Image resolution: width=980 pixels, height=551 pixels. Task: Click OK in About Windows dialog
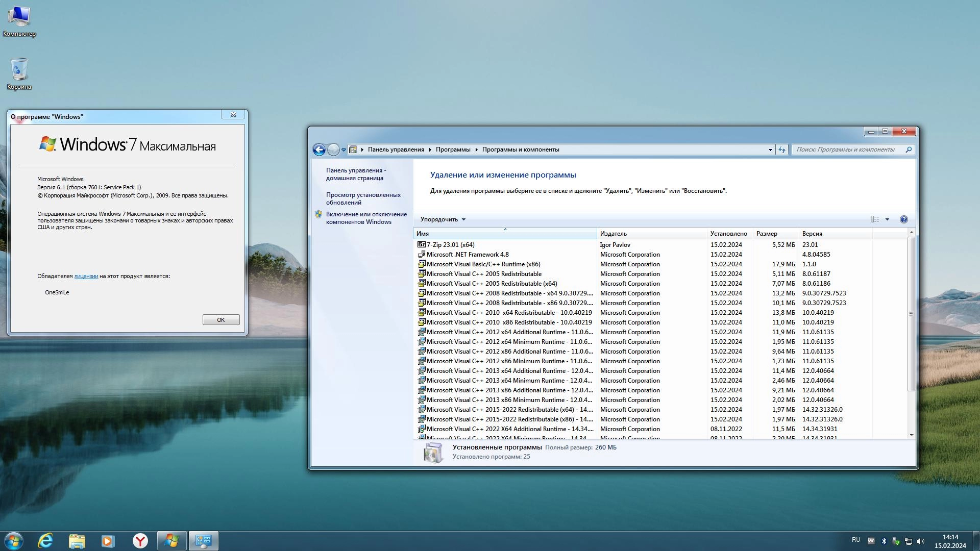[x=220, y=320]
